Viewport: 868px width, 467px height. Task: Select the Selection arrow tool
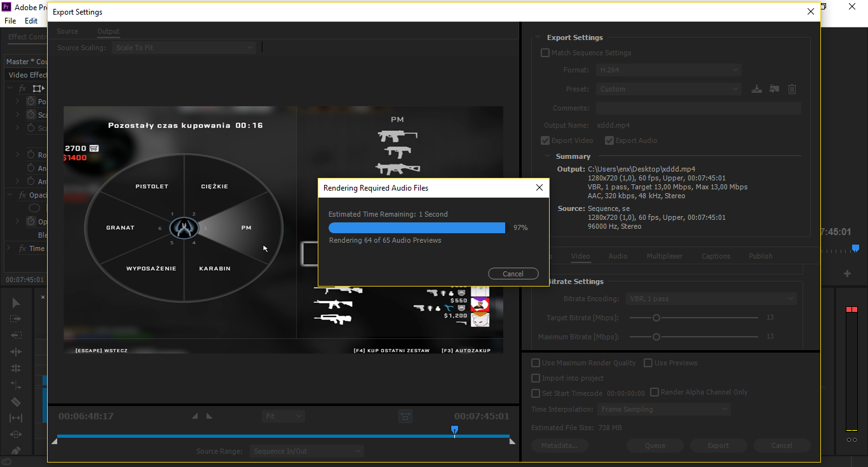[x=16, y=302]
